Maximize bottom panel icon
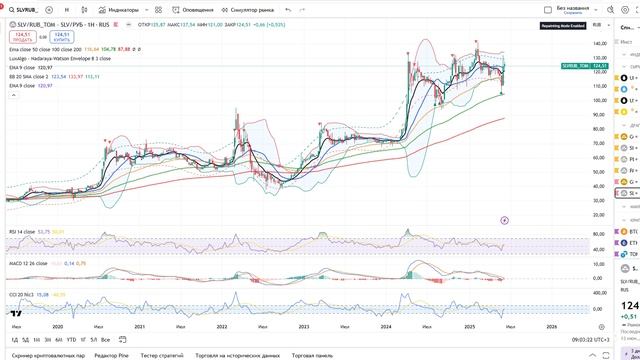The width and height of the screenshot is (640, 360). tap(606, 356)
